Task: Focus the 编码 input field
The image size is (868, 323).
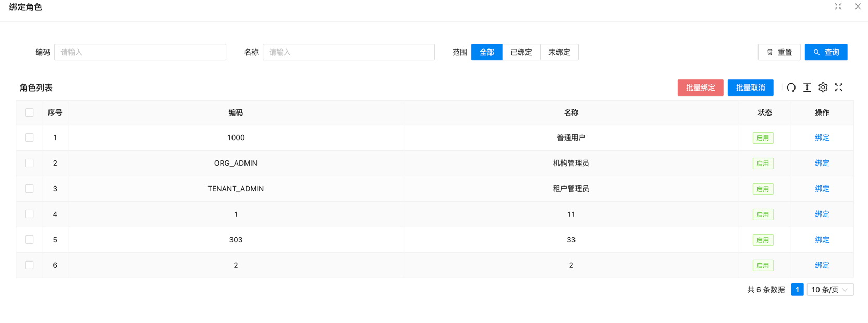Action: point(140,52)
